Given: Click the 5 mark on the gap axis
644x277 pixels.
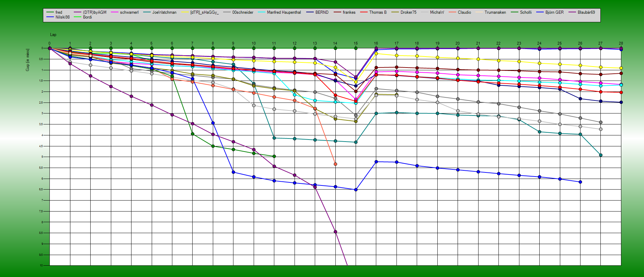Looking at the screenshot, I should 42,157.
